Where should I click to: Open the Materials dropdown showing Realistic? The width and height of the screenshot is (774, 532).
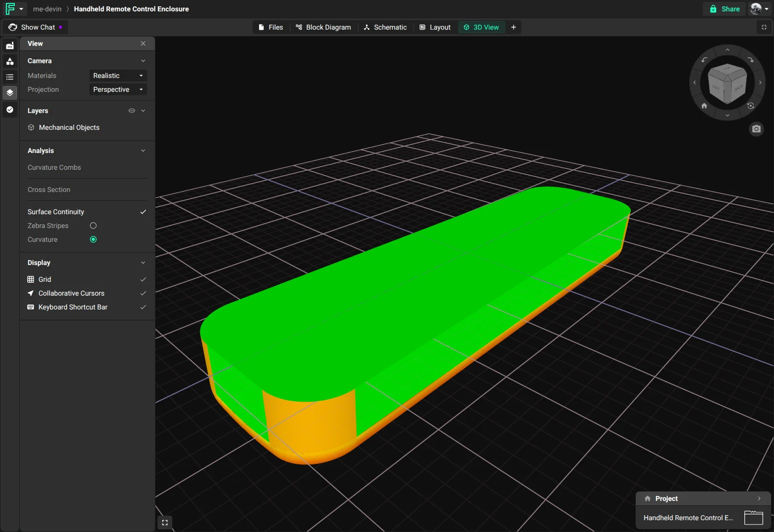click(x=118, y=76)
